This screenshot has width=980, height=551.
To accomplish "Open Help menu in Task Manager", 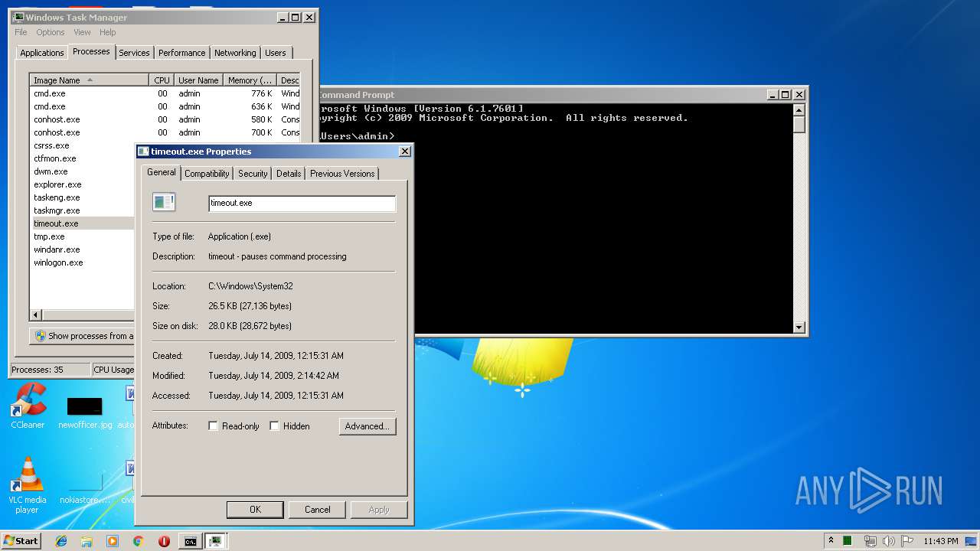I will click(x=108, y=32).
